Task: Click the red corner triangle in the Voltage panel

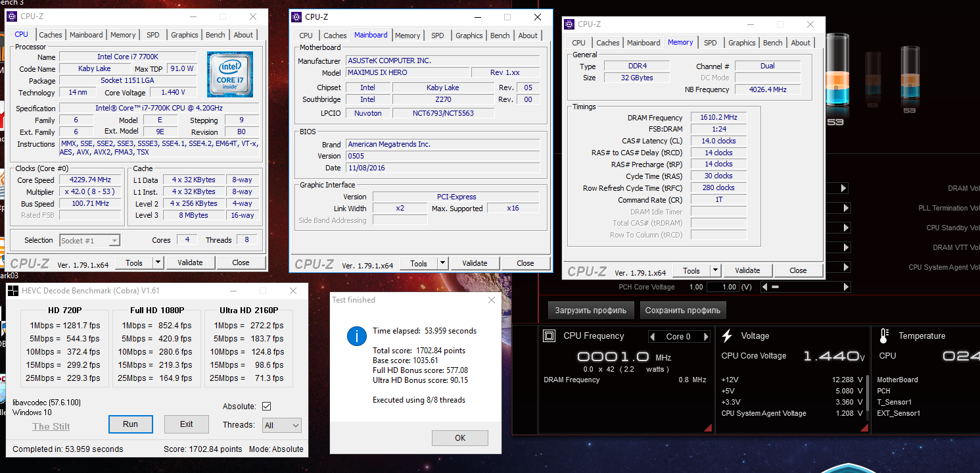Action: coord(864,428)
